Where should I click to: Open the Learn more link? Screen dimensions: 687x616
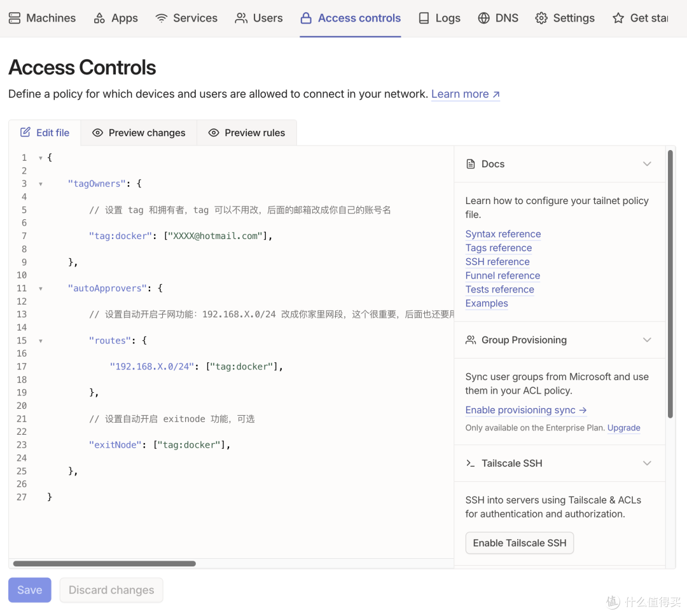[x=465, y=94]
